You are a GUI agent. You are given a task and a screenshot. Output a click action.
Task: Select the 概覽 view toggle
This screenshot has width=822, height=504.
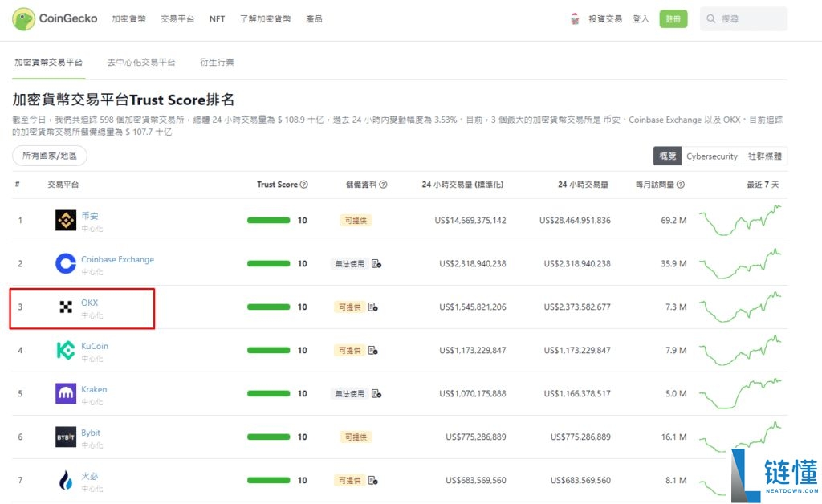pos(667,156)
